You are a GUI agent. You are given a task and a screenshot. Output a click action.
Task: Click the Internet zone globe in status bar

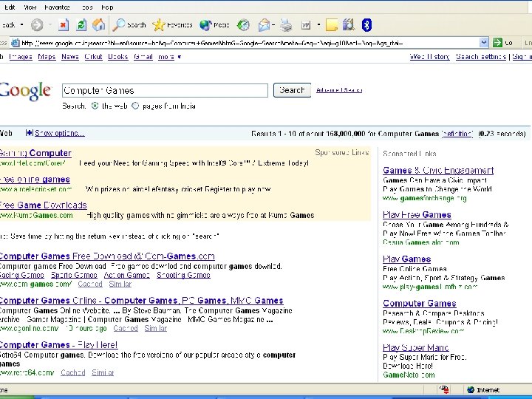[x=471, y=390]
